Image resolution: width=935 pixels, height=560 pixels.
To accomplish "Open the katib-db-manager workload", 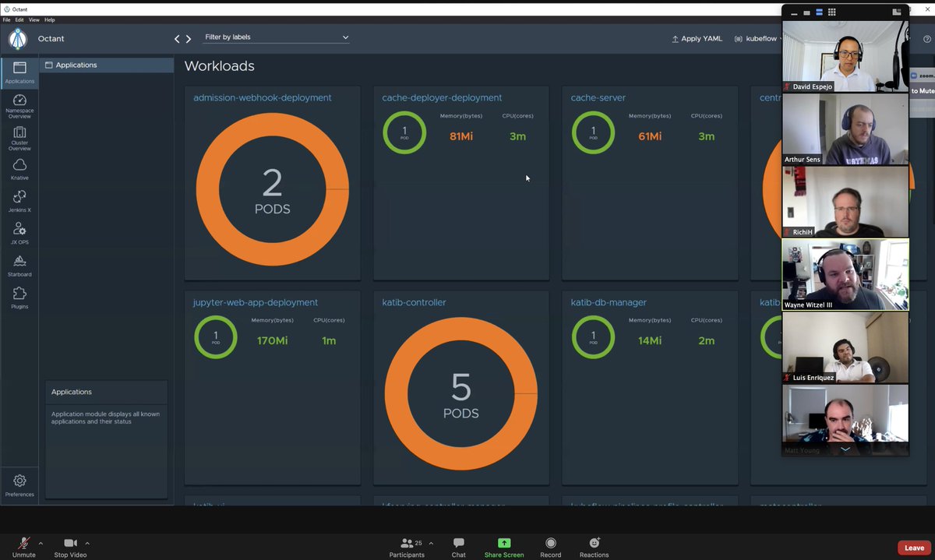I will tap(609, 302).
